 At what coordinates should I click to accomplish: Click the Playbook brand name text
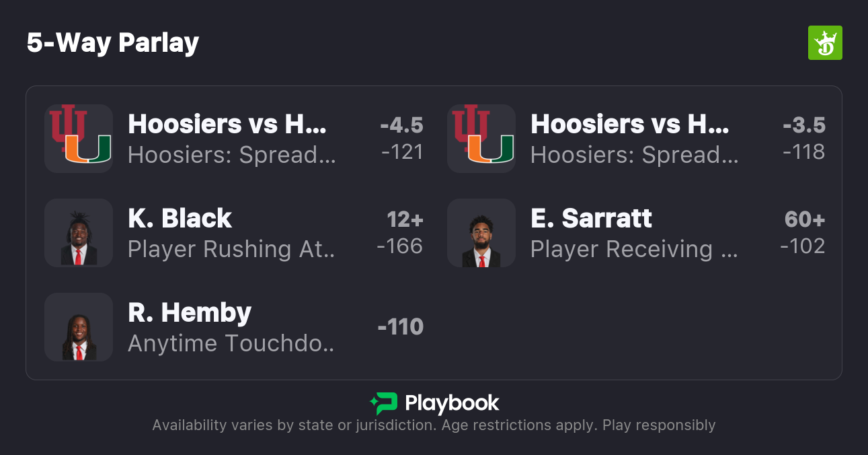tap(452, 403)
